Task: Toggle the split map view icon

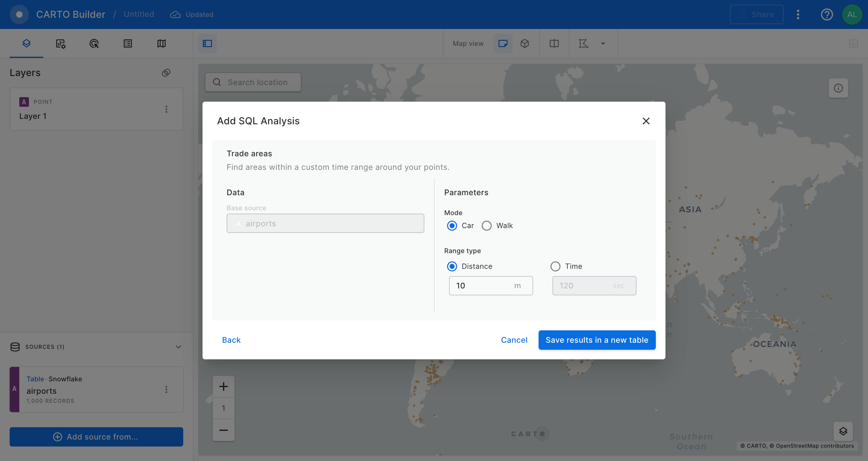Action: 554,43
